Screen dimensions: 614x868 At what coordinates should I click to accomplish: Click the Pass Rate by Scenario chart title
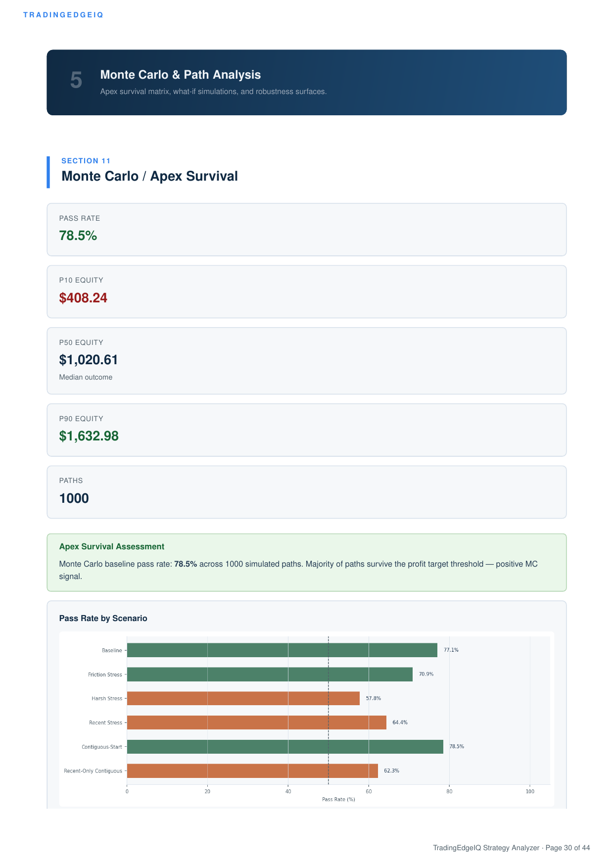click(103, 618)
